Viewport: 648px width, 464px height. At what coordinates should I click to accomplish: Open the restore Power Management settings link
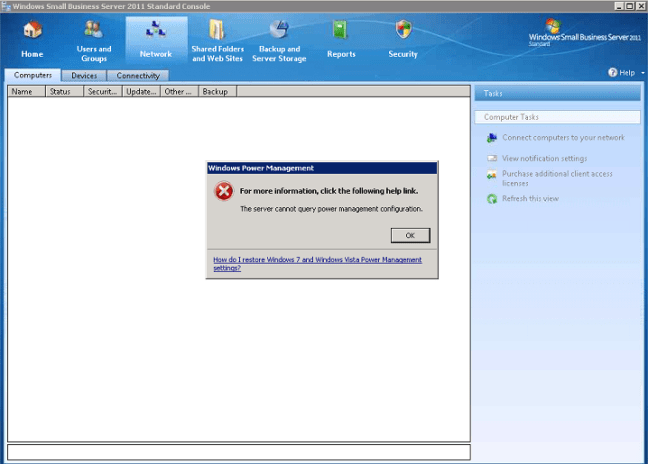pos(317,264)
